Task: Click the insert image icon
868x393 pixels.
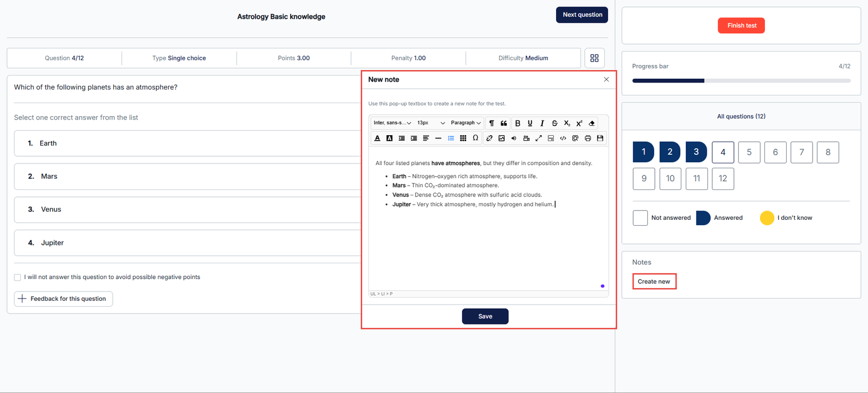Action: [502, 138]
